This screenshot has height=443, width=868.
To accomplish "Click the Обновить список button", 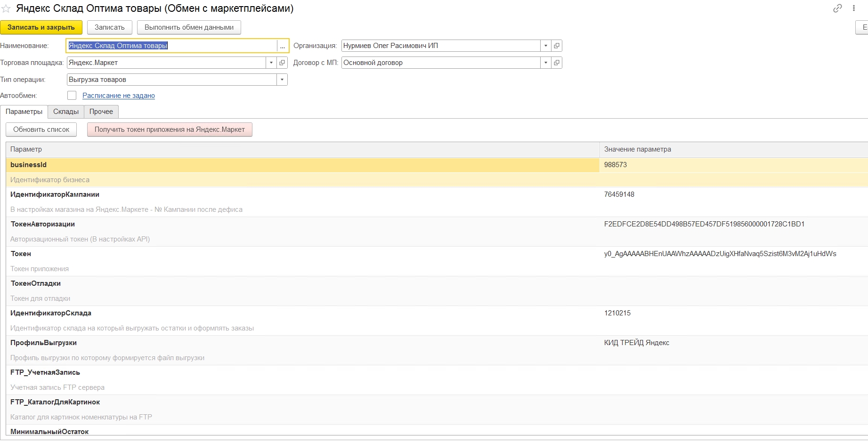I will [41, 129].
